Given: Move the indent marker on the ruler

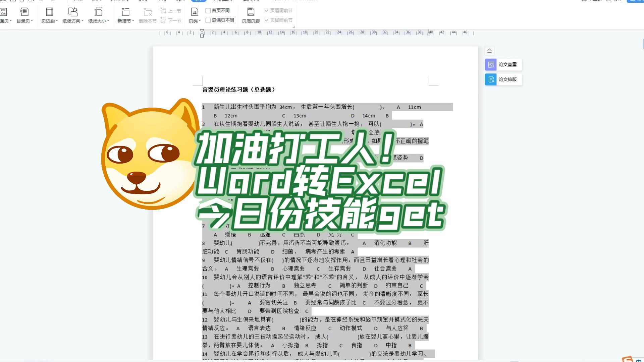Looking at the screenshot, I should coord(202,33).
